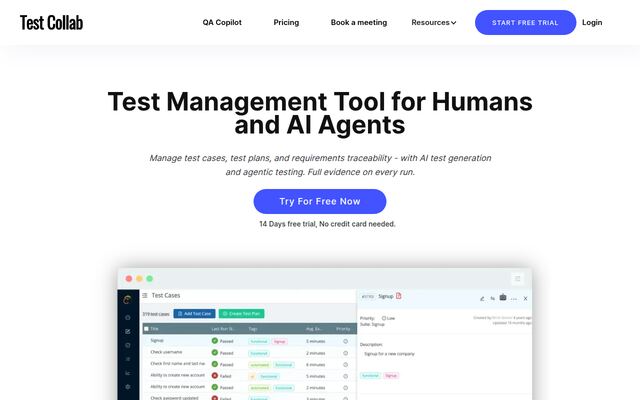
Task: Click the START FREE TRIAL button
Action: pyautogui.click(x=525, y=22)
